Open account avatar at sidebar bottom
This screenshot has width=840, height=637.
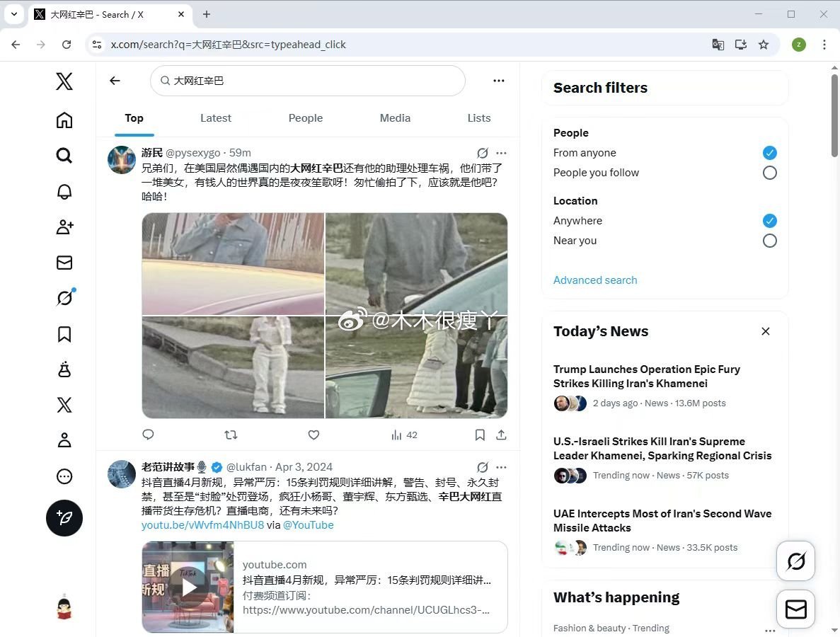click(x=64, y=607)
